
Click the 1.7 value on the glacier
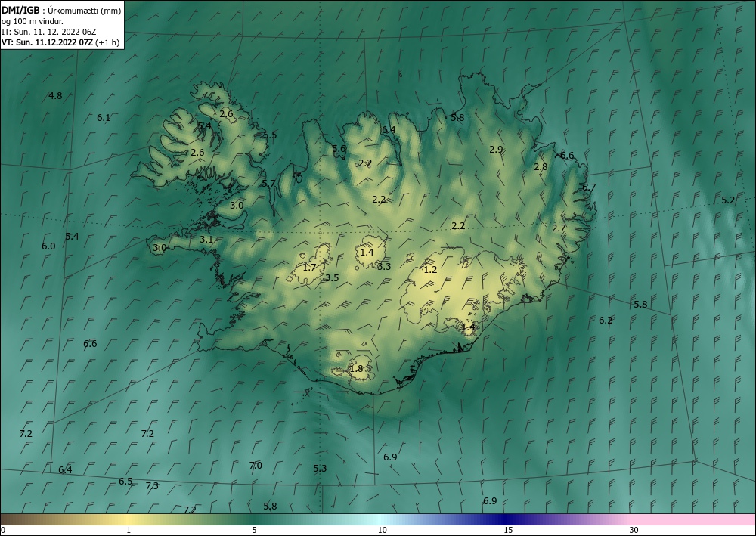pyautogui.click(x=309, y=267)
